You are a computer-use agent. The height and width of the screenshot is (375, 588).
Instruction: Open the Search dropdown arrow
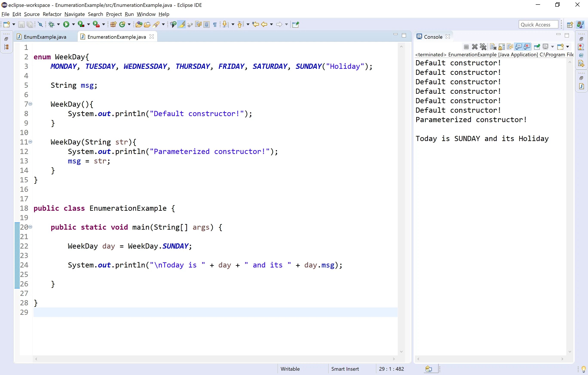[163, 25]
